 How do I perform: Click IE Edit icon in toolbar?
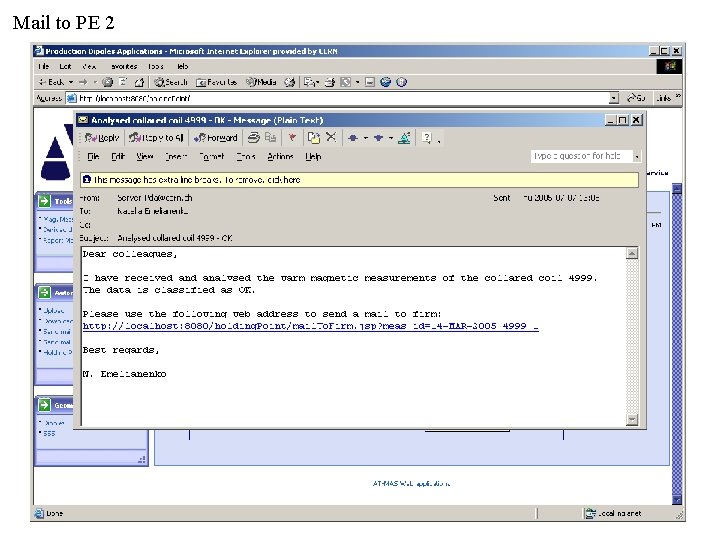point(346,82)
